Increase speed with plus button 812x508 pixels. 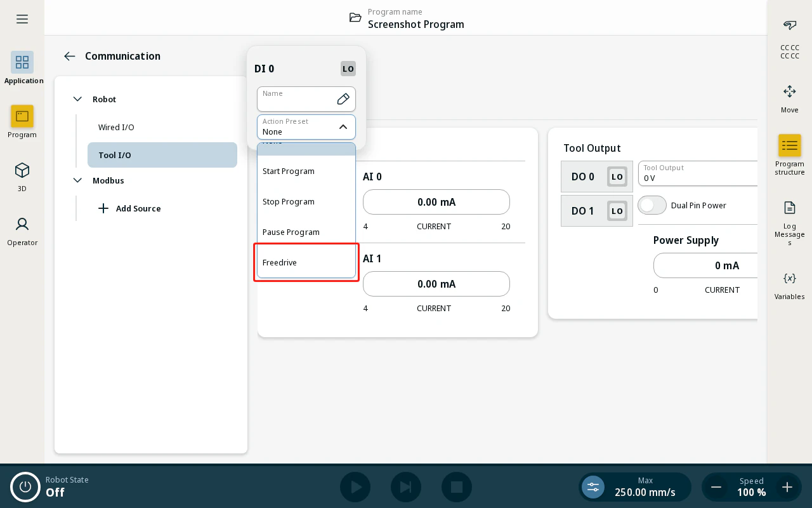tap(787, 487)
